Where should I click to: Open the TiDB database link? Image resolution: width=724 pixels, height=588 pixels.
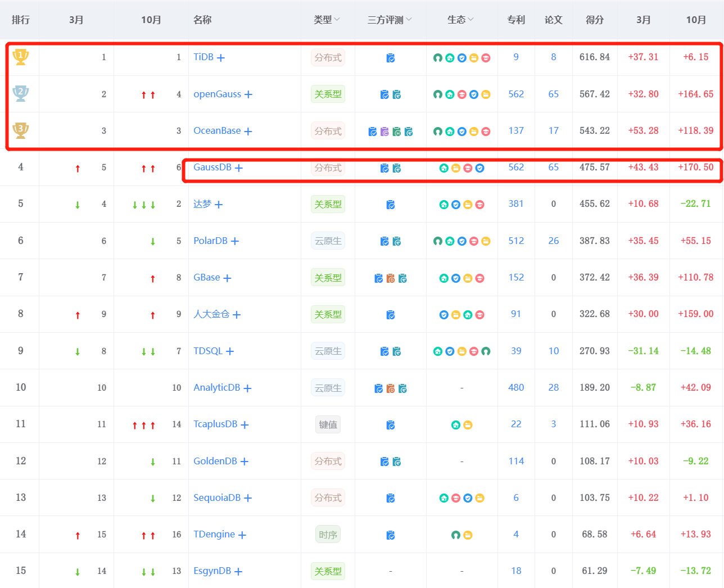coord(203,57)
